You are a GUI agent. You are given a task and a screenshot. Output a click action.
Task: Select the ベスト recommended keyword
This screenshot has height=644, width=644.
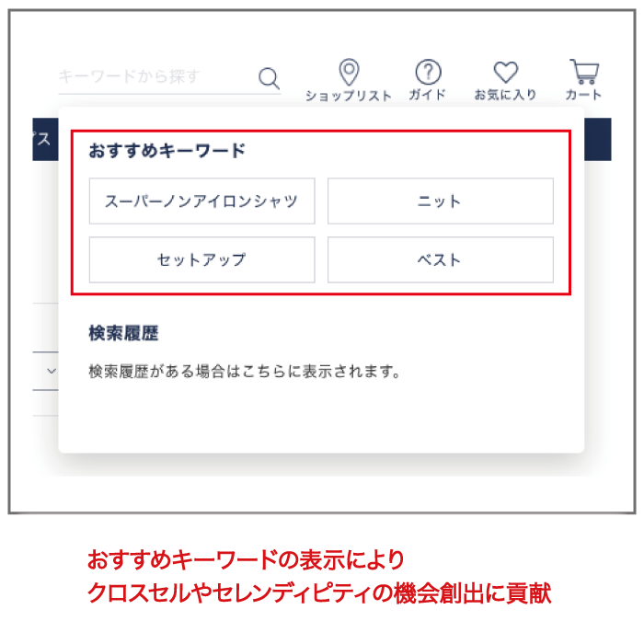[441, 259]
